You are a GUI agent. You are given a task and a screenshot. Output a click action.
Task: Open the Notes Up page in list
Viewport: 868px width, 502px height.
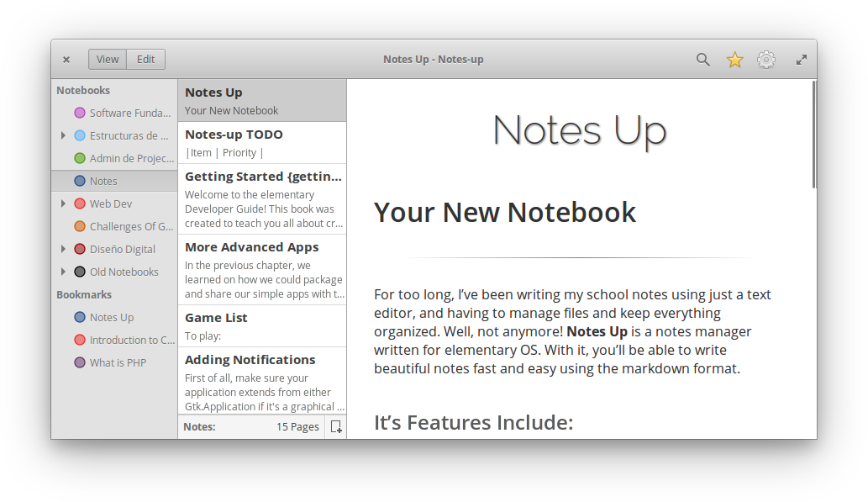pos(262,100)
